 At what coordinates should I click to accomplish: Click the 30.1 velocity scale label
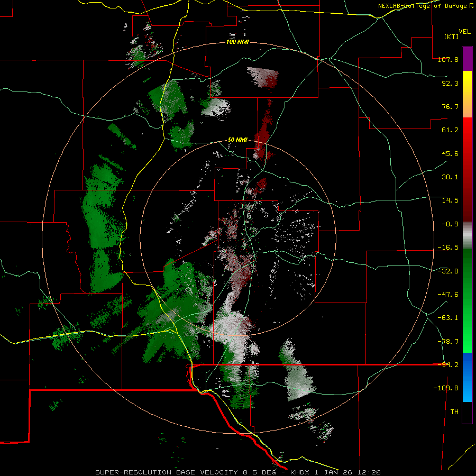pyautogui.click(x=450, y=177)
